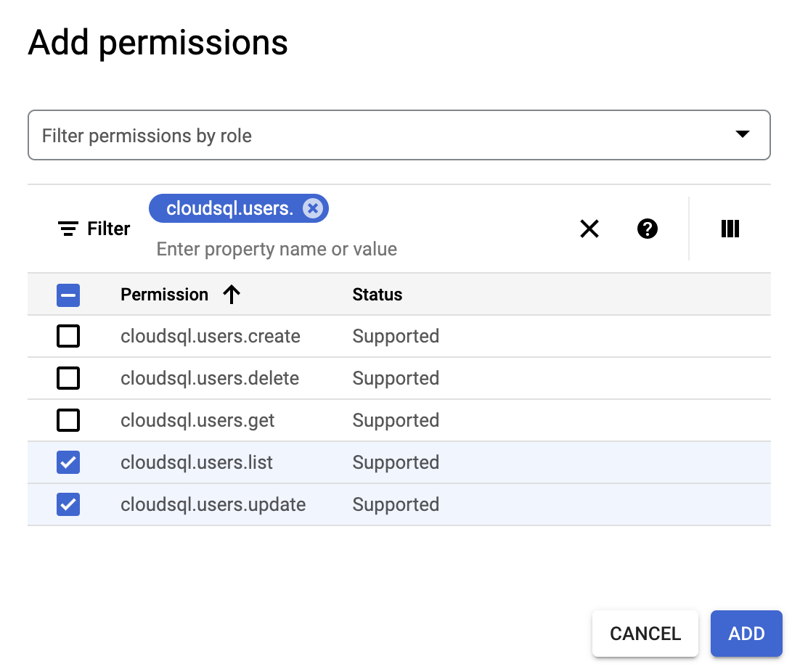Uncheck the cloudsql.users.update permission

pyautogui.click(x=68, y=505)
